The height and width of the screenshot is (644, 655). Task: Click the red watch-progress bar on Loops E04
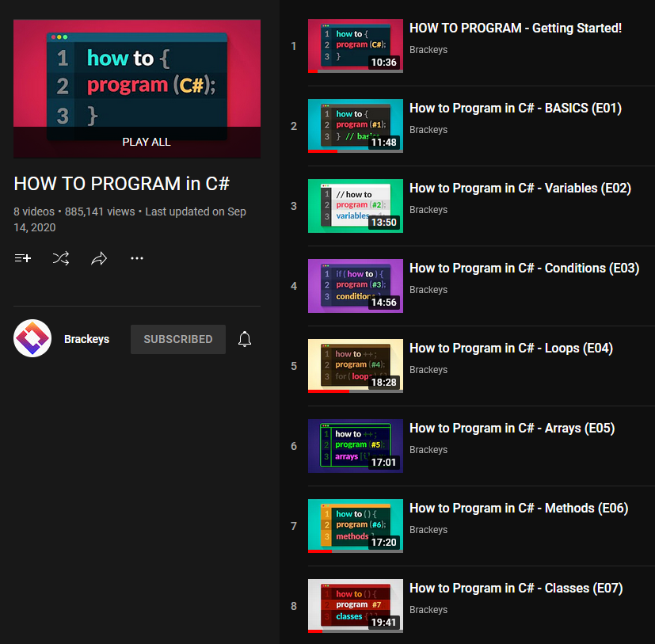pos(329,391)
